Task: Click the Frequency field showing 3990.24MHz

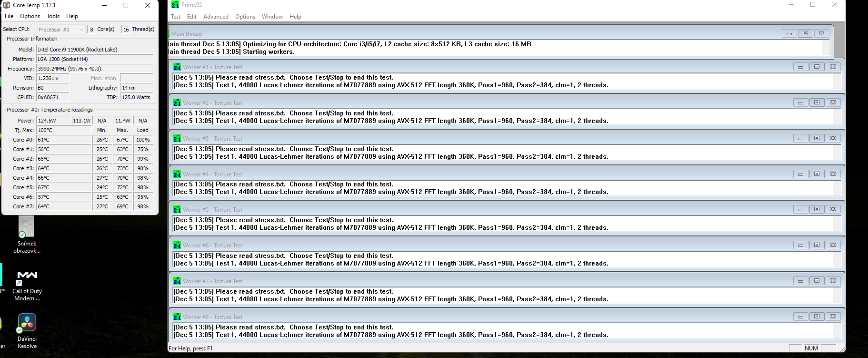Action: click(95, 69)
